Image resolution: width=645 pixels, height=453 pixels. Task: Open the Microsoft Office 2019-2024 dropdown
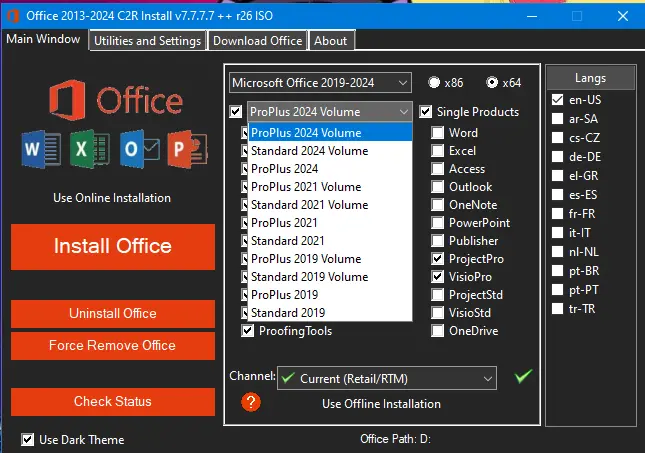320,83
